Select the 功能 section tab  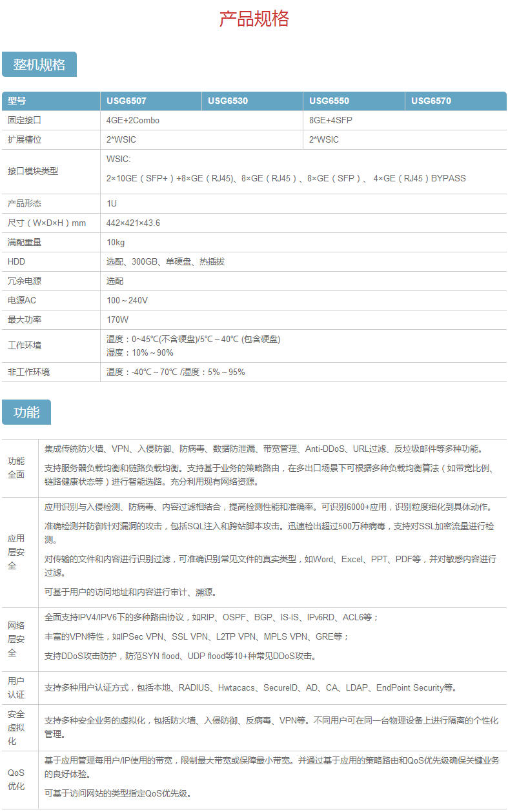tap(26, 412)
